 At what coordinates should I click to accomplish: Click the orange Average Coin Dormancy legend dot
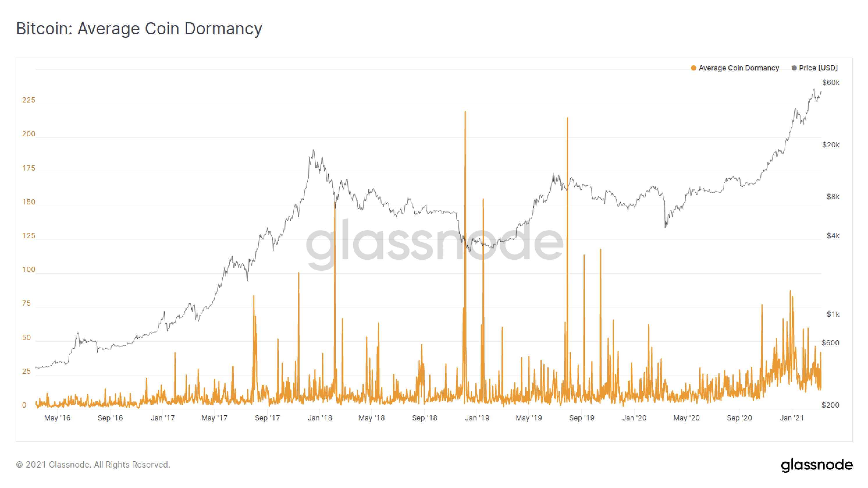point(693,68)
